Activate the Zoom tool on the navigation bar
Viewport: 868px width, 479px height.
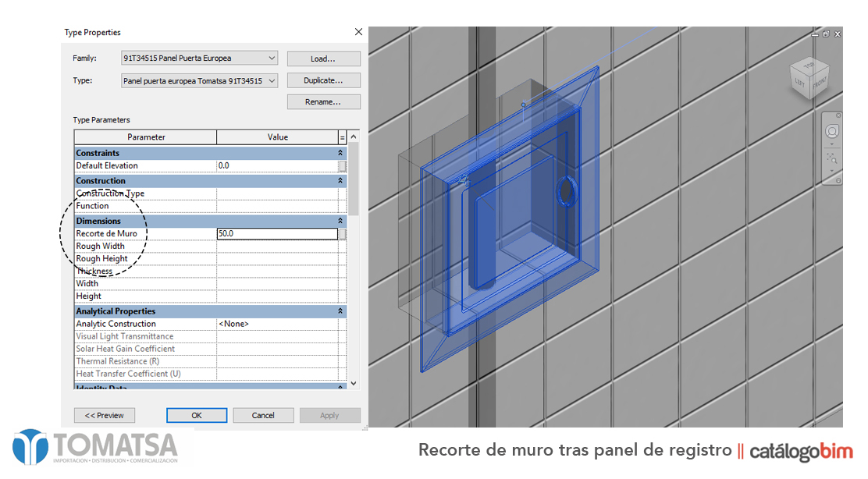click(832, 156)
